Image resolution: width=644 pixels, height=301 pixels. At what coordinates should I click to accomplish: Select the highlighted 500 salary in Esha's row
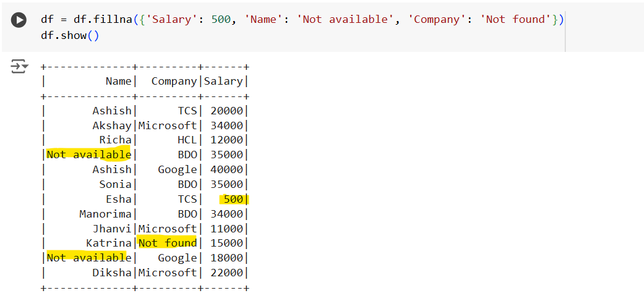(233, 199)
